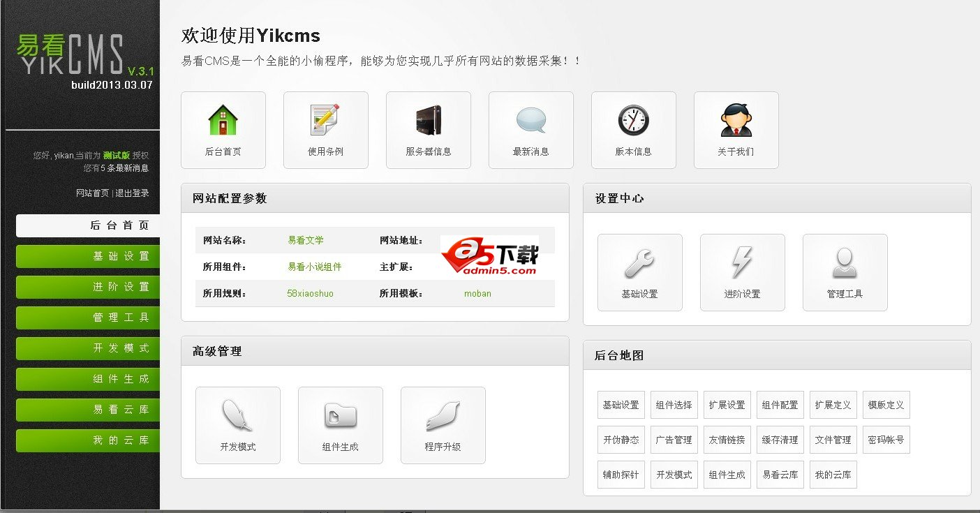Open the 版本信息 clock icon
This screenshot has width=980, height=513.
click(634, 130)
